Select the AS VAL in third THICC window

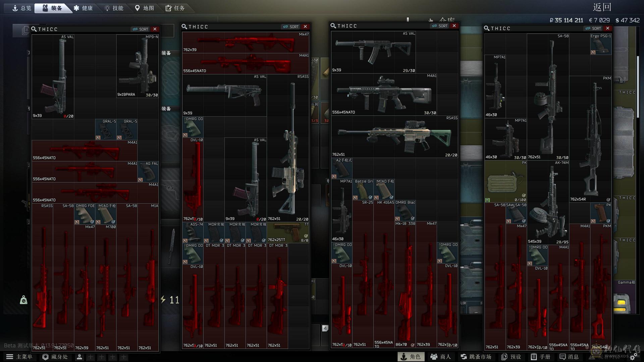(x=373, y=52)
